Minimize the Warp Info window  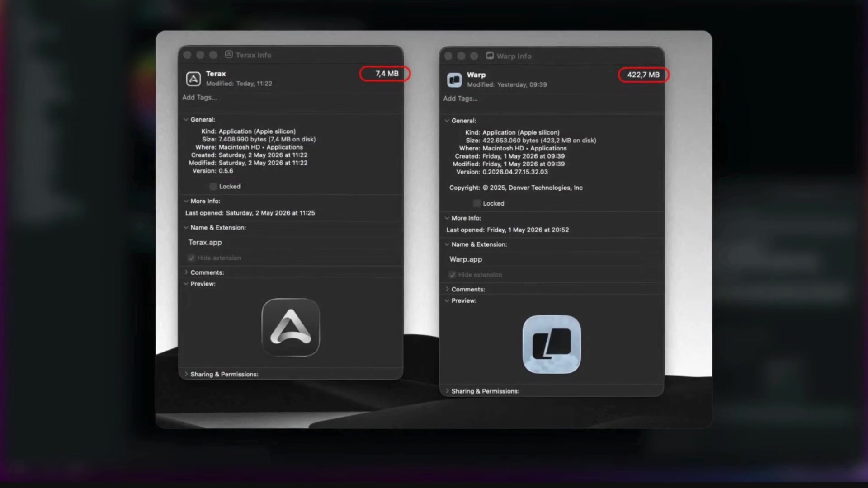[x=461, y=56]
